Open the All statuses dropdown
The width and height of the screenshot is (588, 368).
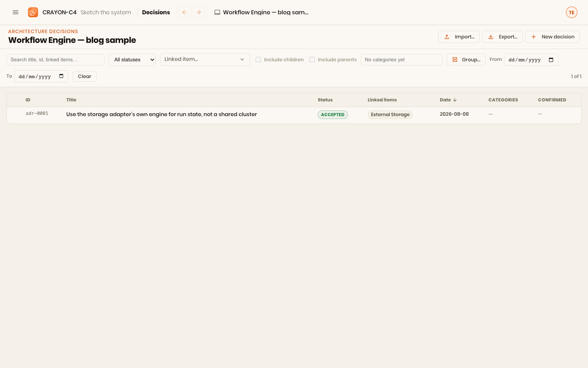coord(132,60)
